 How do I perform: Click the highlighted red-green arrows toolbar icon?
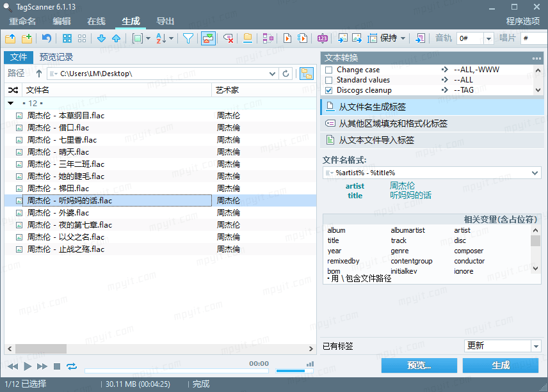click(x=208, y=38)
